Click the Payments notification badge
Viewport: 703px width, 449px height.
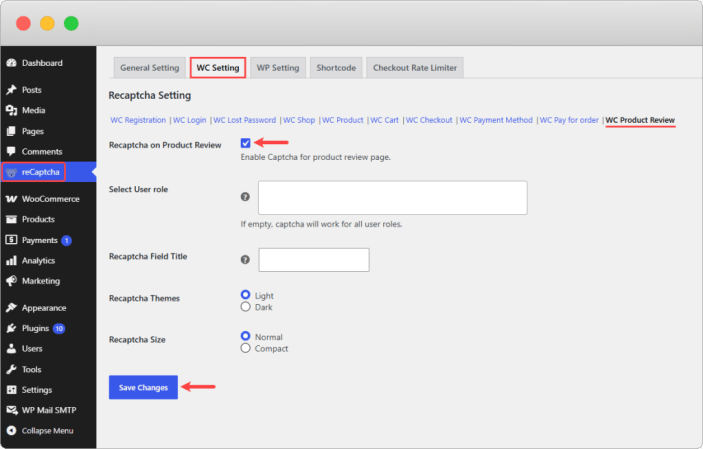pyautogui.click(x=66, y=241)
